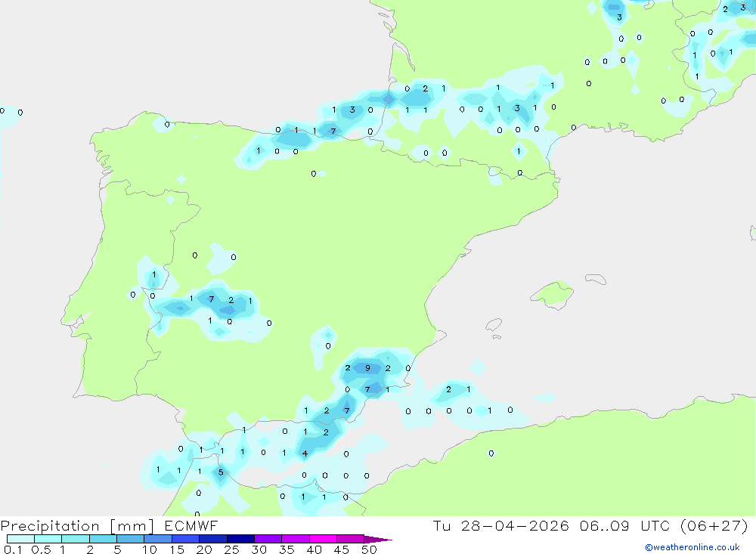
Task: Click the legend label '45'
Action: (x=342, y=549)
